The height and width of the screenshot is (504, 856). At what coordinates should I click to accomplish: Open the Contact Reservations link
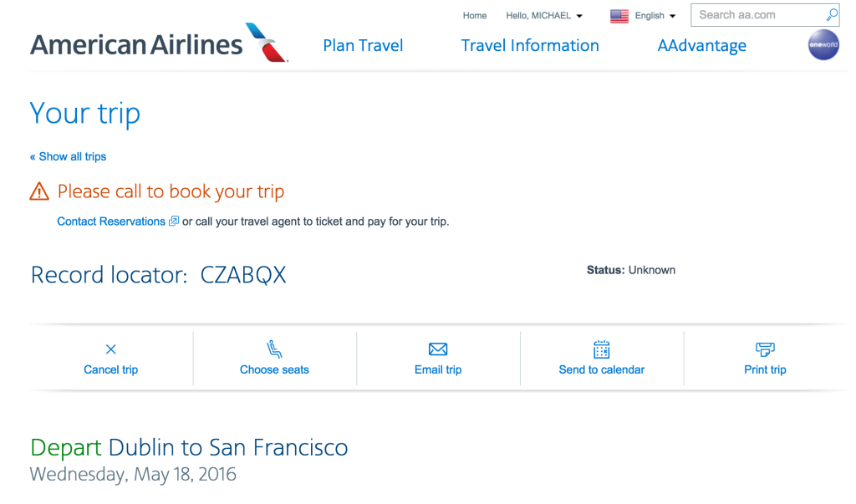coord(110,221)
